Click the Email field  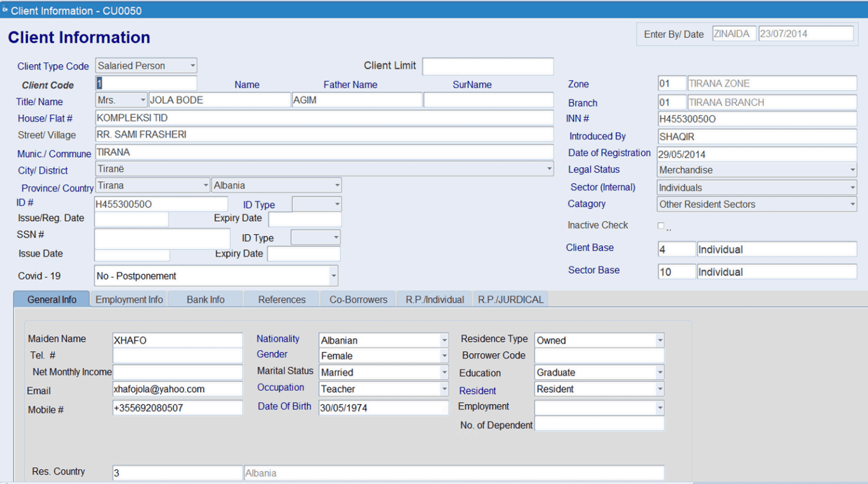177,389
